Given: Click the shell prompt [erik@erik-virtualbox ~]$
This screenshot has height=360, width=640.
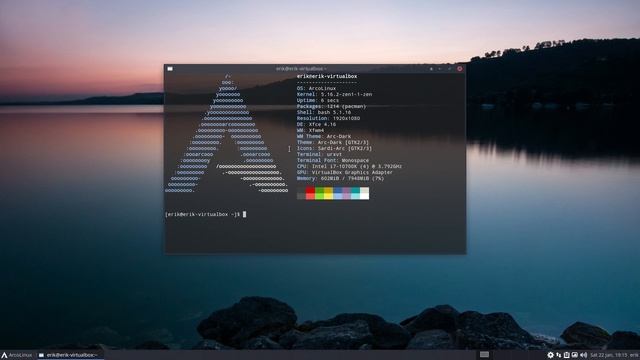Looking at the screenshot, I should point(203,214).
